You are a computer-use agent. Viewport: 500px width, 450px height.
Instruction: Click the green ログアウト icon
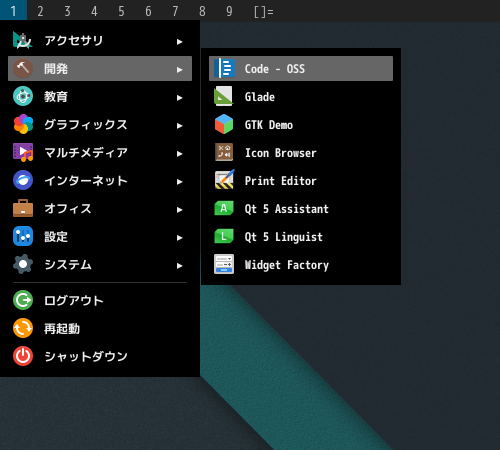(x=23, y=300)
